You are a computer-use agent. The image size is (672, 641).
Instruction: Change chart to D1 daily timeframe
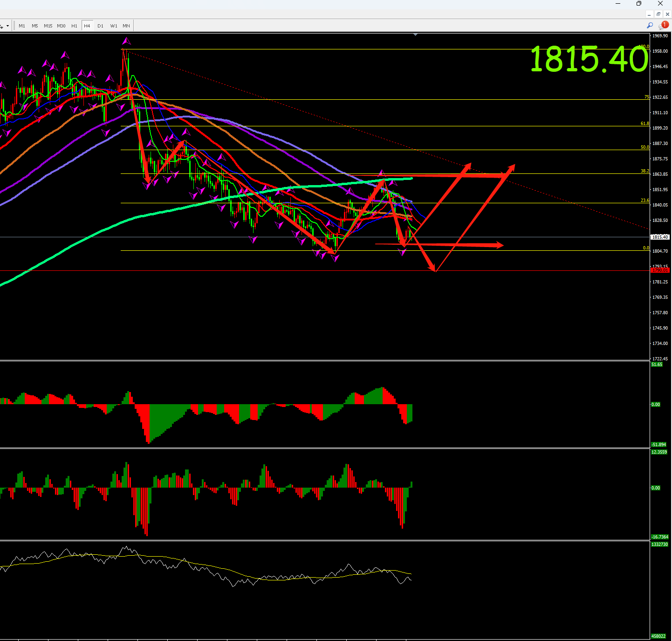[100, 26]
